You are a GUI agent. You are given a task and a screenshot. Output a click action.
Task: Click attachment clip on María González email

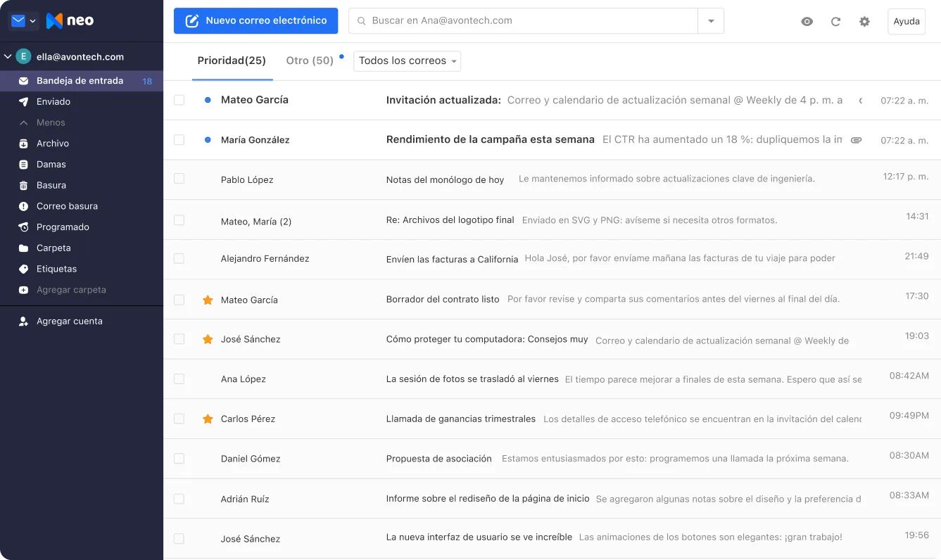[856, 140]
